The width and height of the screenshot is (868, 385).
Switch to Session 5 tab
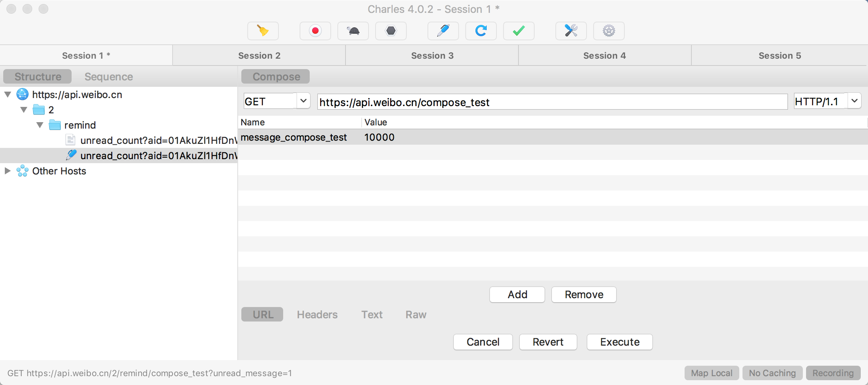pyautogui.click(x=780, y=55)
